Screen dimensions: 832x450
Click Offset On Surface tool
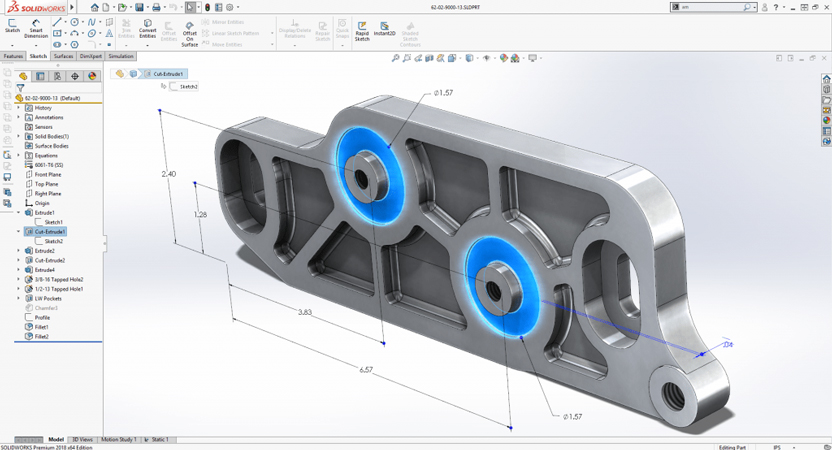pyautogui.click(x=189, y=28)
